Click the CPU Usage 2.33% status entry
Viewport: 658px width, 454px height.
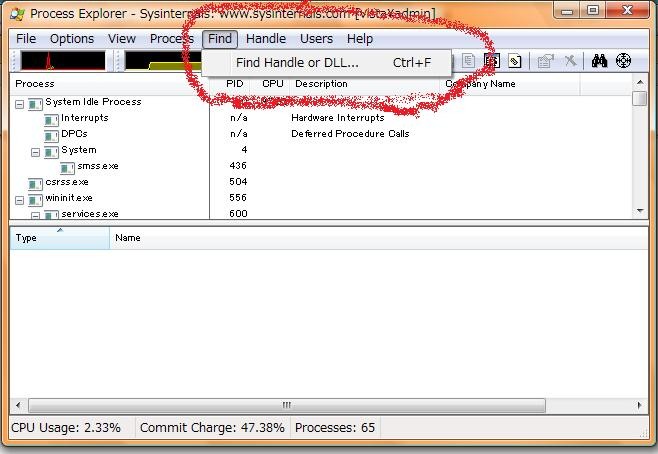[x=66, y=428]
